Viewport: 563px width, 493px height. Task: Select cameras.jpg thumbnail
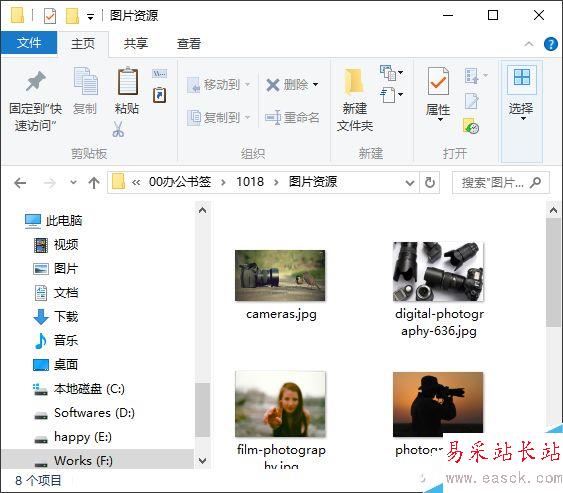click(280, 275)
